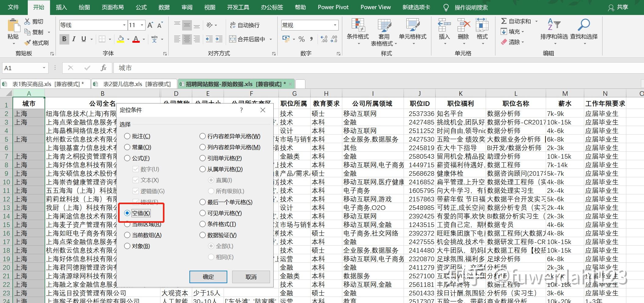Switch to the 公式 ribbon tab
This screenshot has height=303, width=644.
tap(141, 7)
